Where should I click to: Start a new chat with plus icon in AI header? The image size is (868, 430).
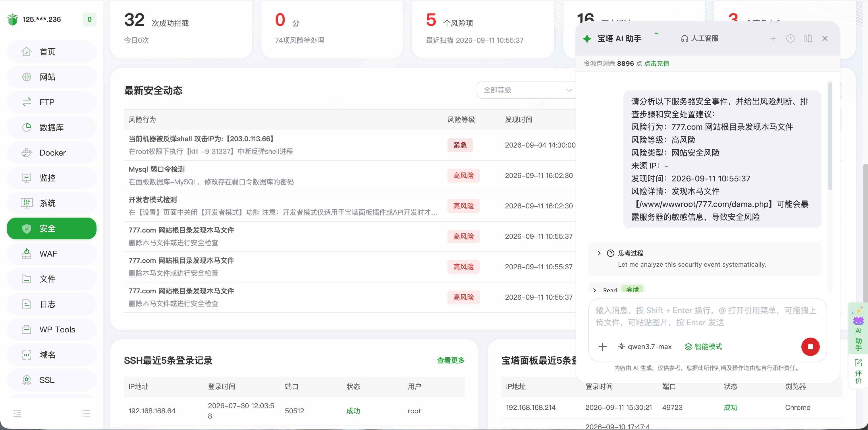[x=773, y=39]
